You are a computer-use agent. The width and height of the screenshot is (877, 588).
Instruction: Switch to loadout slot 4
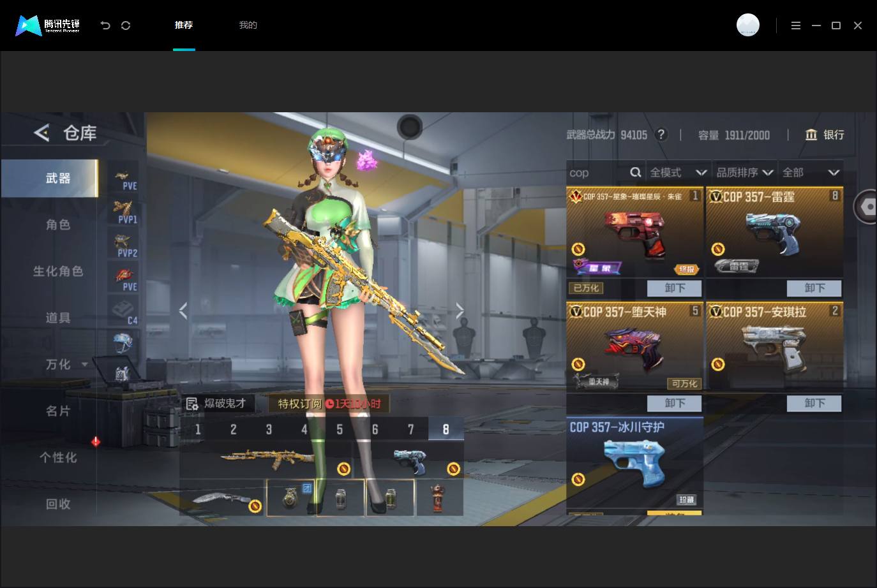(304, 429)
